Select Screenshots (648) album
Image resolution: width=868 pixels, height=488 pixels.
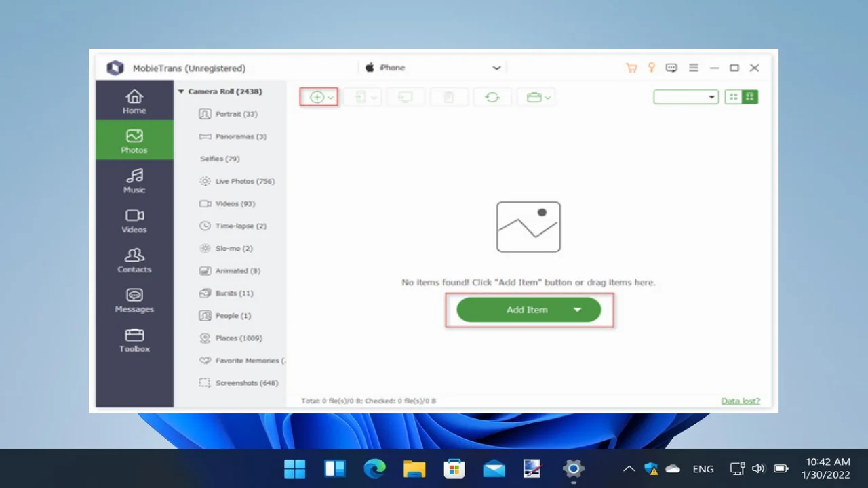pos(239,383)
